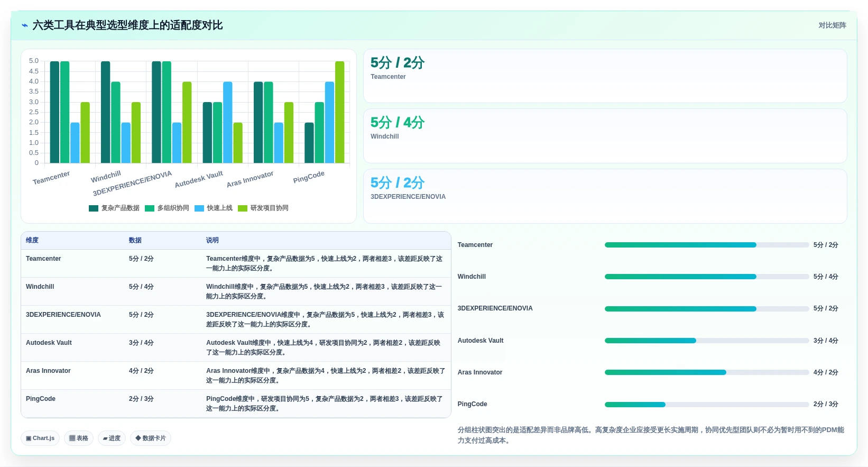Click the Autodesk Vault x-axis chart label
Image resolution: width=868 pixels, height=467 pixels.
pyautogui.click(x=199, y=179)
